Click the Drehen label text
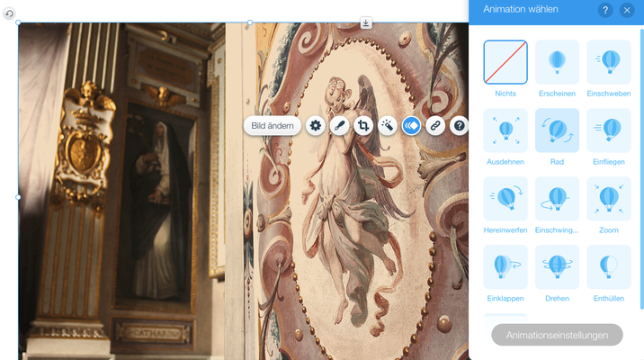The height and width of the screenshot is (360, 644). pyautogui.click(x=557, y=299)
